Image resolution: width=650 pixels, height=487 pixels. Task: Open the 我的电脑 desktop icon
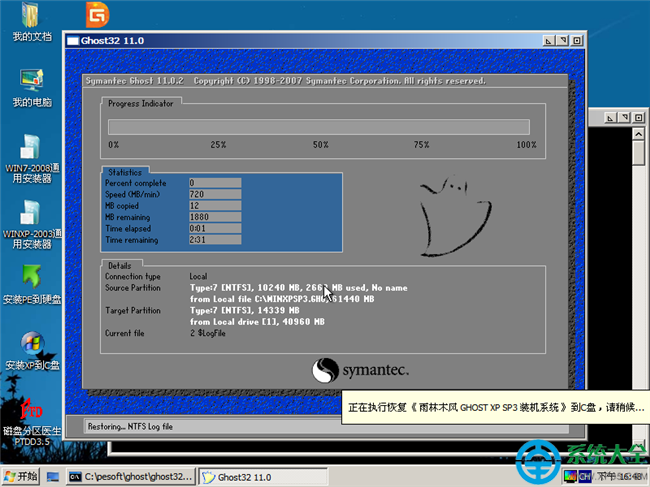(32, 87)
